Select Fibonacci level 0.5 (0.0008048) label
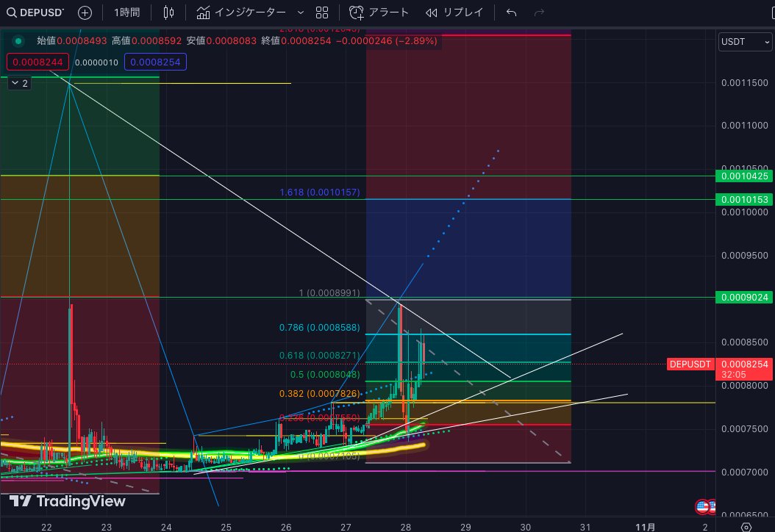Image resolution: width=775 pixels, height=532 pixels. (x=325, y=375)
